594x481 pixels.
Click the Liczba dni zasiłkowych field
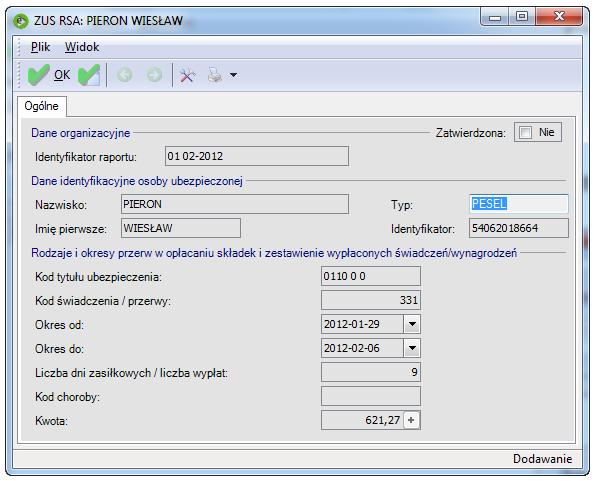coord(371,372)
